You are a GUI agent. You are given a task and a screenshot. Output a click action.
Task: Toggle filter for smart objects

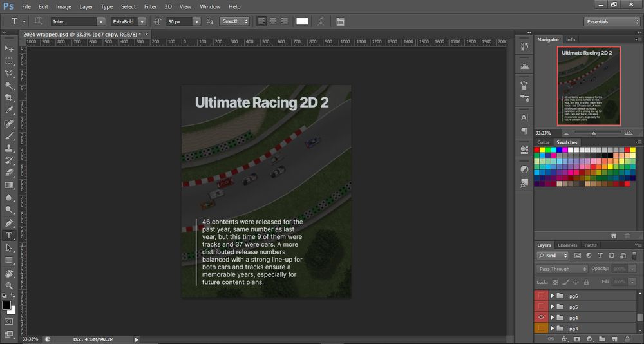[x=623, y=255]
